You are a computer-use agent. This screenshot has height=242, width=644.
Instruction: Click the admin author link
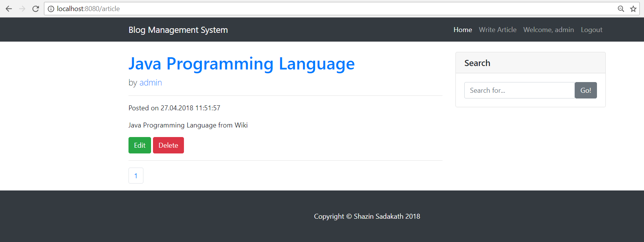[151, 82]
